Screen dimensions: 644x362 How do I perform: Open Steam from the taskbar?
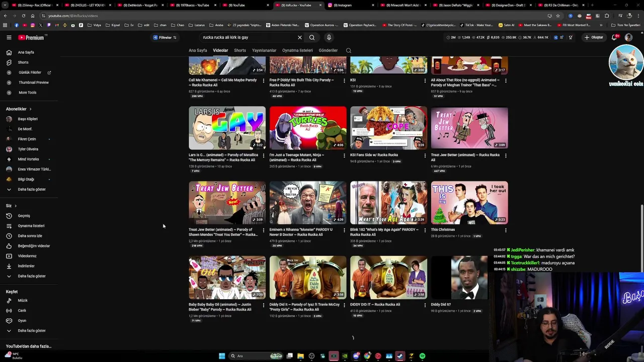(x=400, y=356)
